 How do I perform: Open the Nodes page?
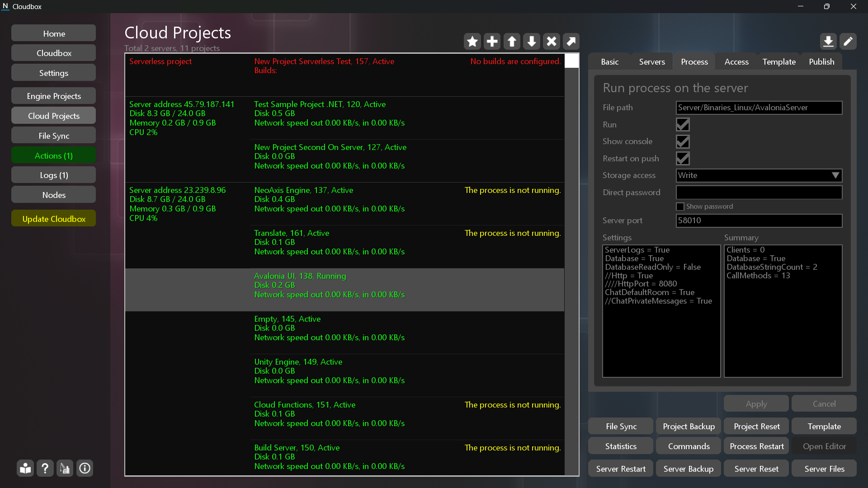pyautogui.click(x=54, y=195)
